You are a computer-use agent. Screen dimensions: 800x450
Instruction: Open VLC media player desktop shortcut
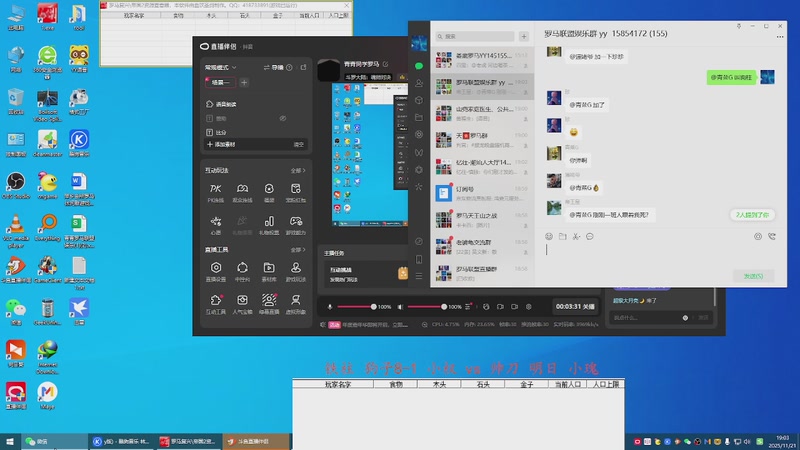[x=16, y=231]
